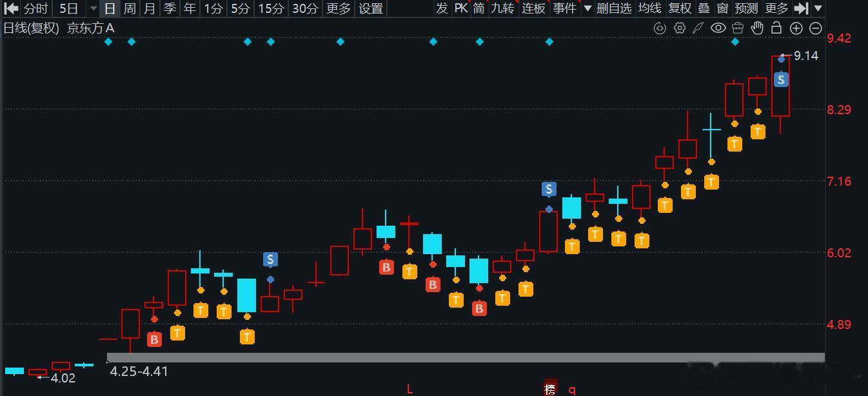
Task: Open the 复权 adjustment option
Action: click(680, 8)
